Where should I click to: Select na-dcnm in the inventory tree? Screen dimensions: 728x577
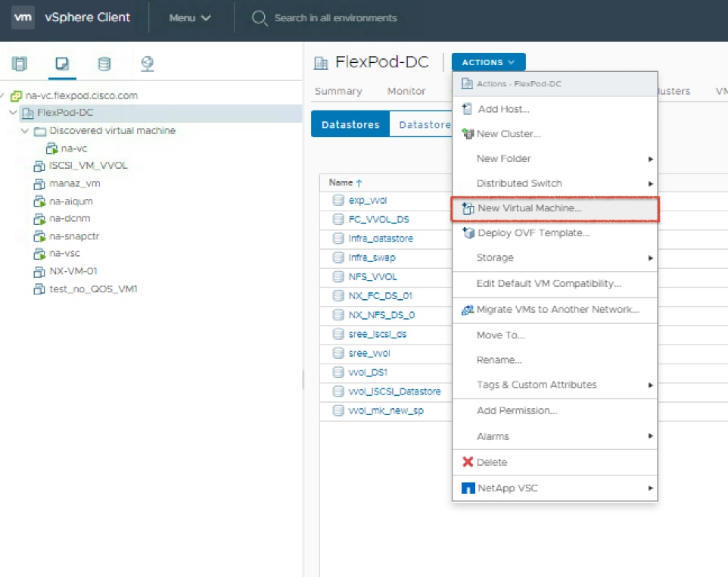pyautogui.click(x=70, y=218)
